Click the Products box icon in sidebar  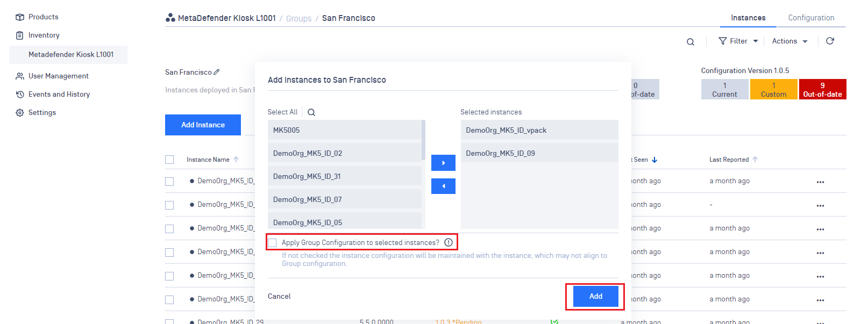pyautogui.click(x=20, y=17)
